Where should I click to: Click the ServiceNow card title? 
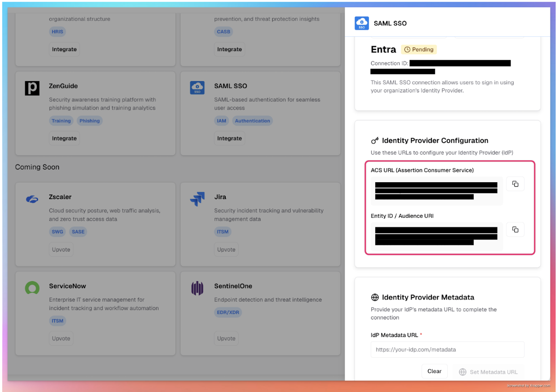point(68,286)
